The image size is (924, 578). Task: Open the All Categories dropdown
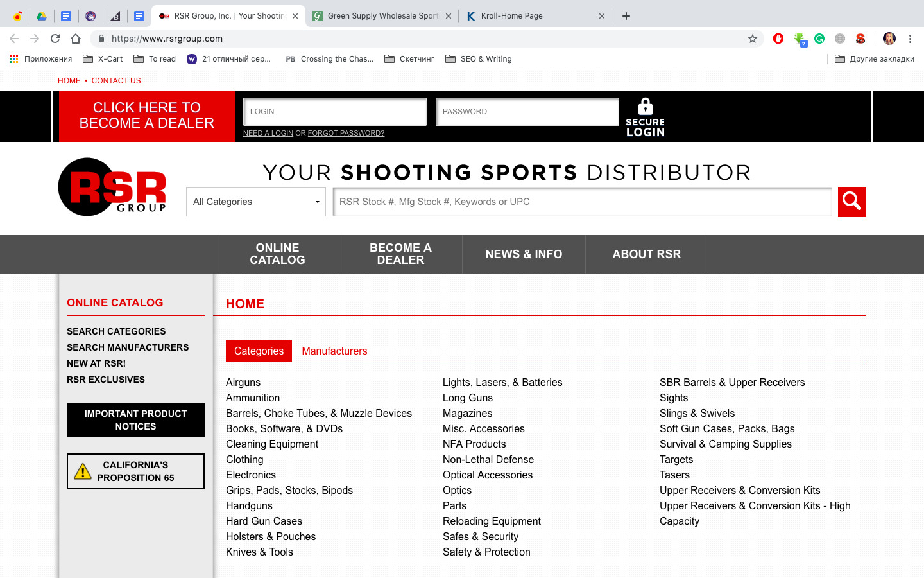click(255, 202)
